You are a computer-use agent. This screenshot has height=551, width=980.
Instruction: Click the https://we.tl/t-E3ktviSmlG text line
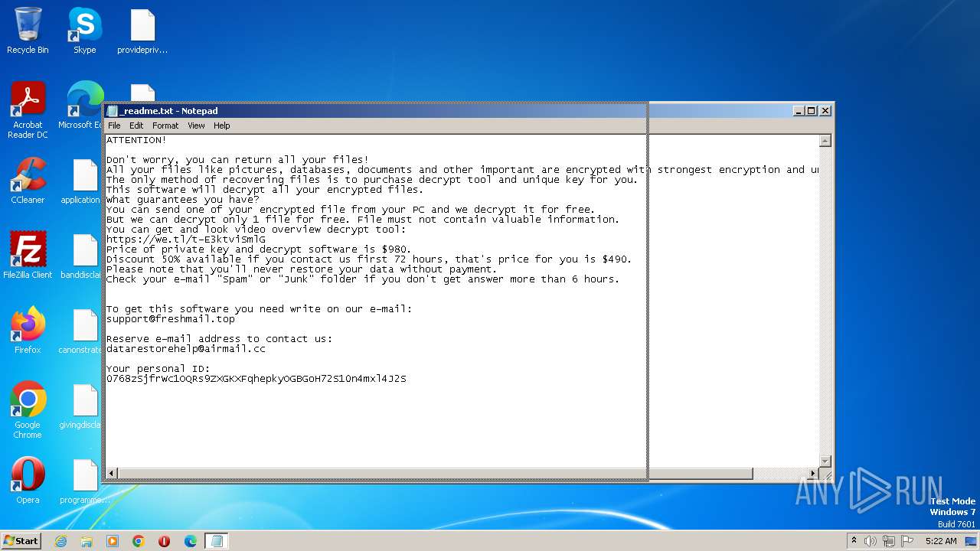point(186,240)
